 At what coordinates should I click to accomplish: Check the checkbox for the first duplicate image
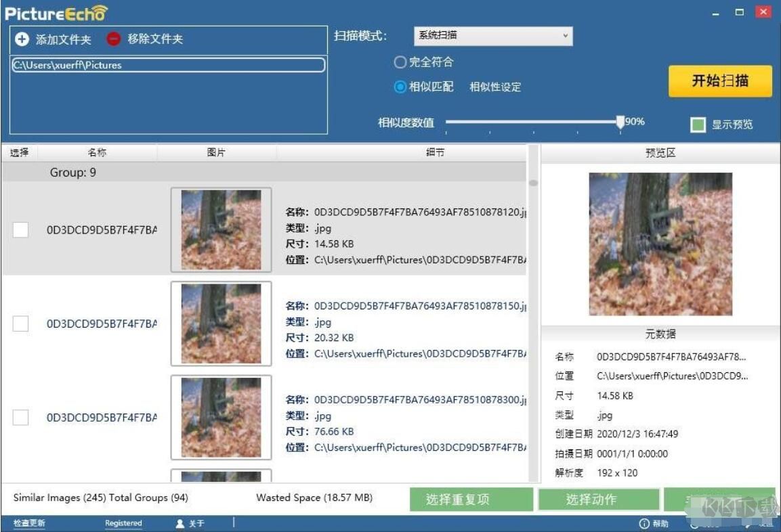click(x=20, y=230)
